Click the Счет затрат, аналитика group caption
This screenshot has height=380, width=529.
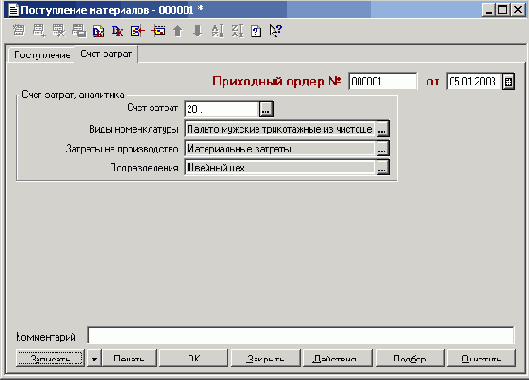(73, 94)
